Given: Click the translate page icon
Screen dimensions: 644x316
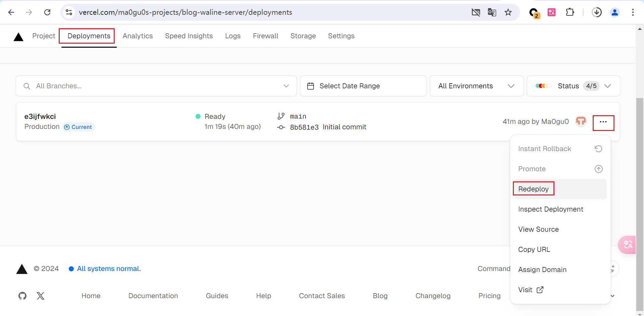Looking at the screenshot, I should tap(492, 12).
